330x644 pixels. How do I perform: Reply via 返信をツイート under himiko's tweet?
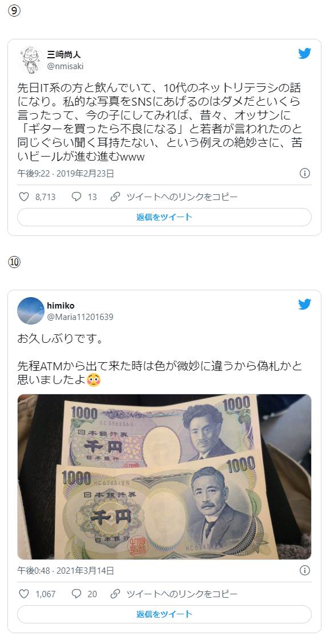(164, 614)
